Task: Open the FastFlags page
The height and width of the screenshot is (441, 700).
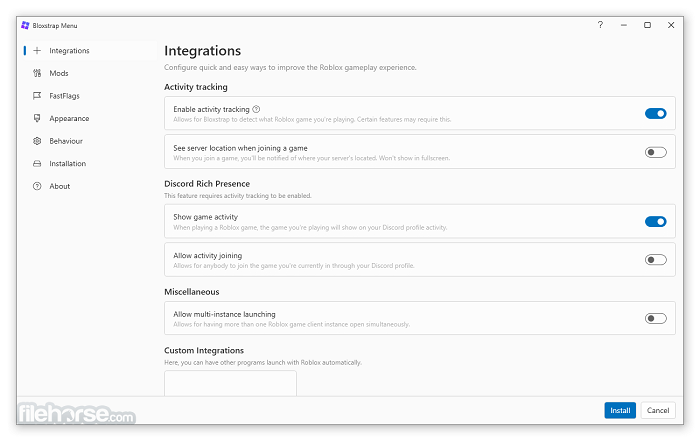Action: pyautogui.click(x=64, y=96)
